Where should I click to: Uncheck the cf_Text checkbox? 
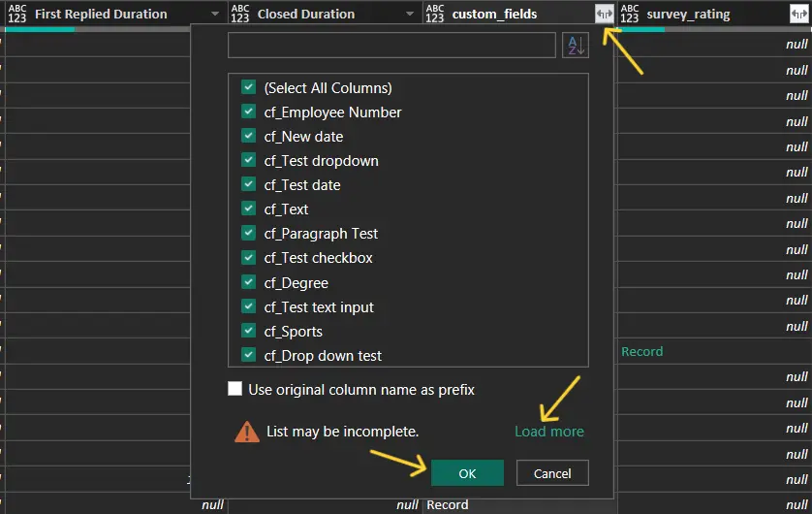point(249,209)
